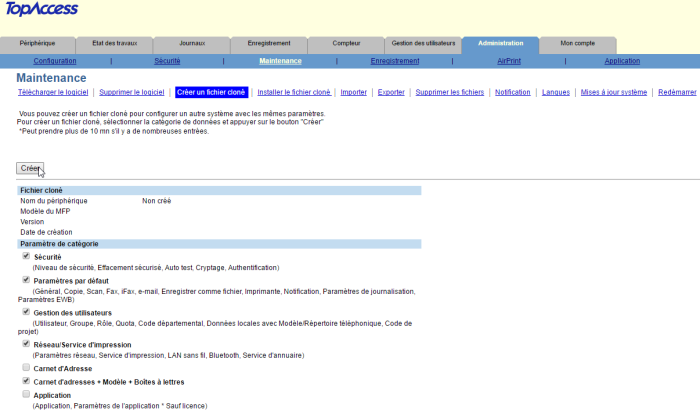This screenshot has height=413, width=700.
Task: Switch to Etat des travaux tab
Action: (x=115, y=44)
